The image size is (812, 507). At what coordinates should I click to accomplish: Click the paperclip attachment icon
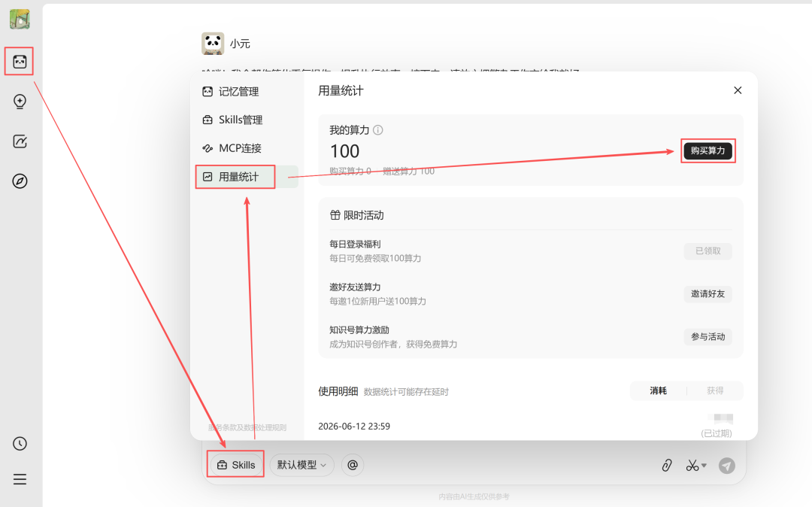667,465
